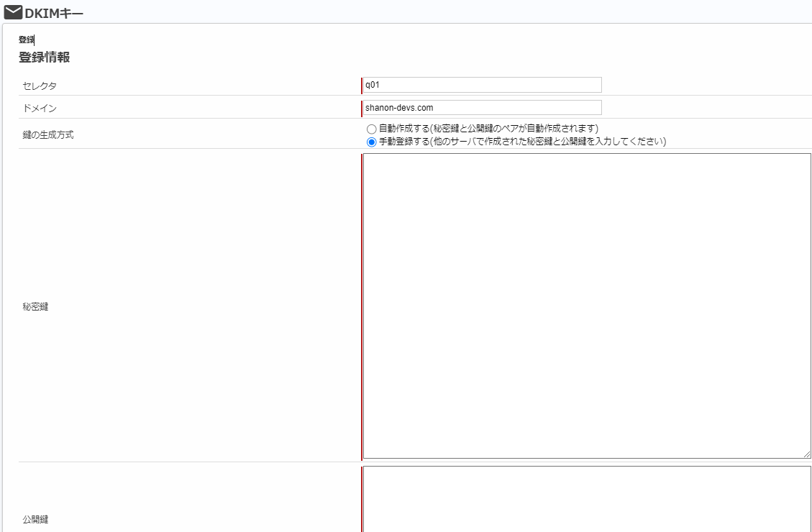Click the 自動作成する option label text
The image size is (812, 532).
(489, 129)
